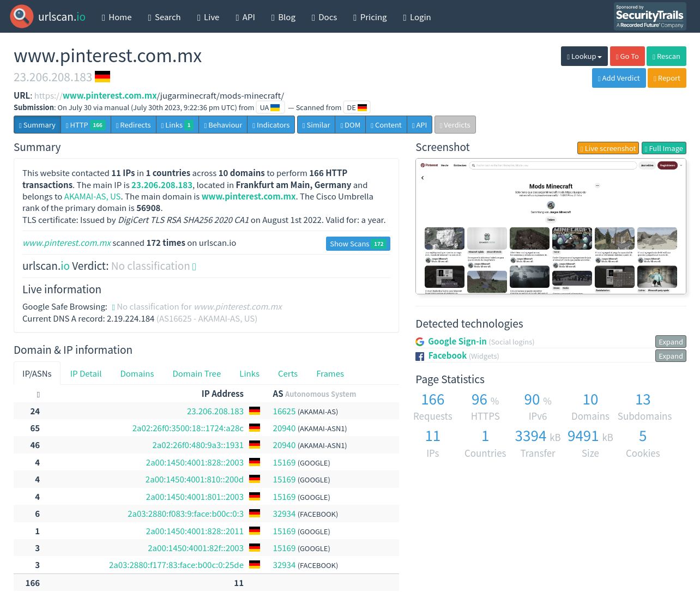The width and height of the screenshot is (700, 592).
Task: Click the Ukraine flag in submission line
Action: 275,107
